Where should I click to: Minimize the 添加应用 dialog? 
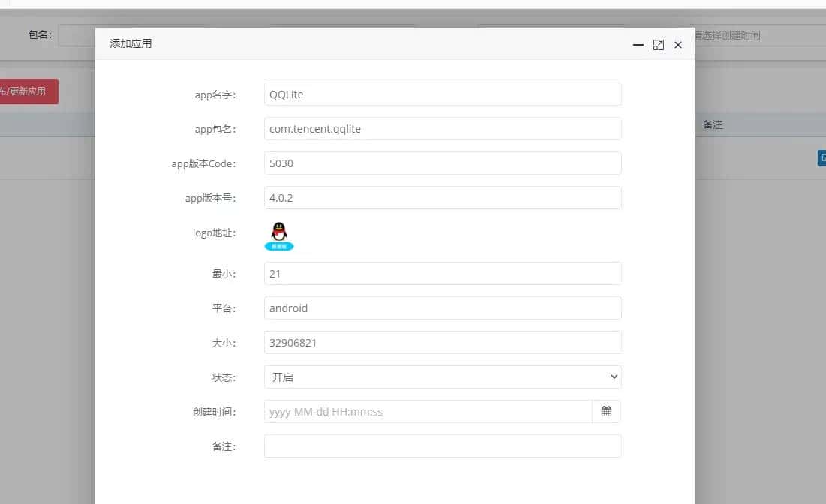coord(638,45)
